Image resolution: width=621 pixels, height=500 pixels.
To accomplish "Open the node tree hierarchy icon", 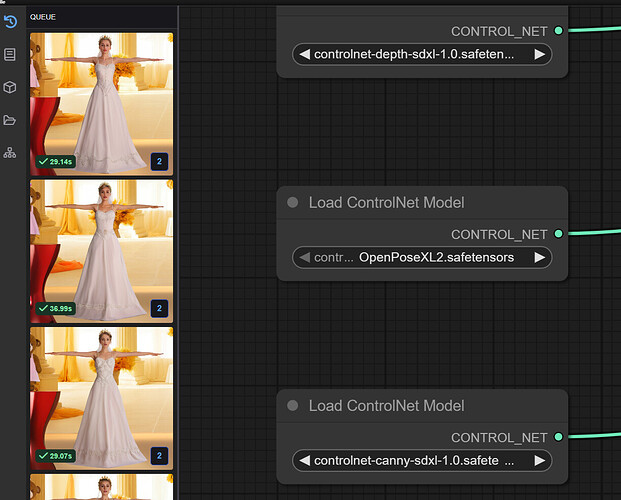I will (10, 153).
